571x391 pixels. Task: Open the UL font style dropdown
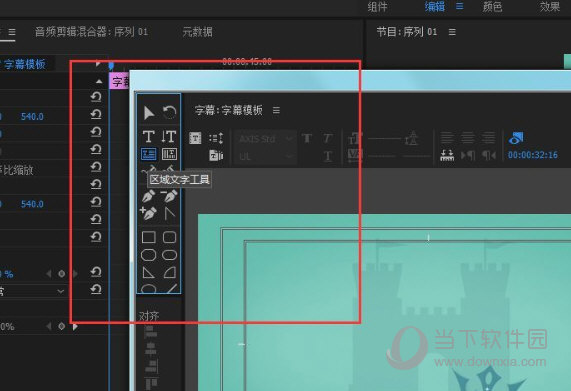[265, 157]
